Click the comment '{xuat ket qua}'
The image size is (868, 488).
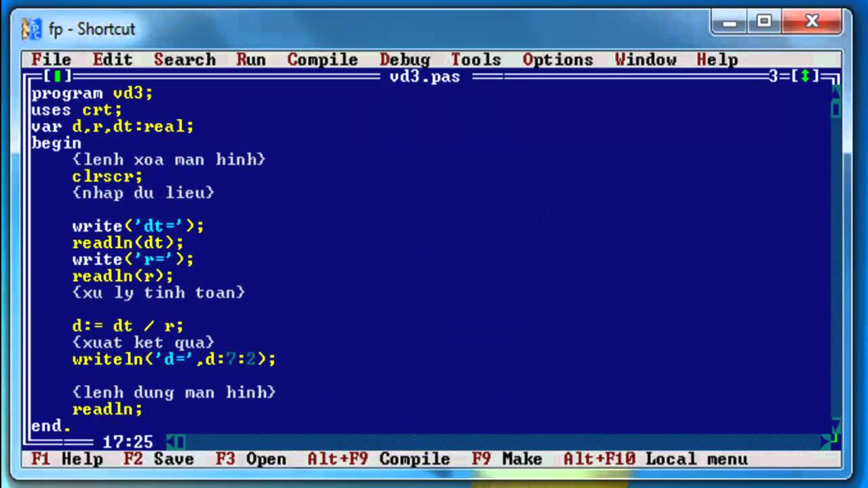(x=143, y=342)
